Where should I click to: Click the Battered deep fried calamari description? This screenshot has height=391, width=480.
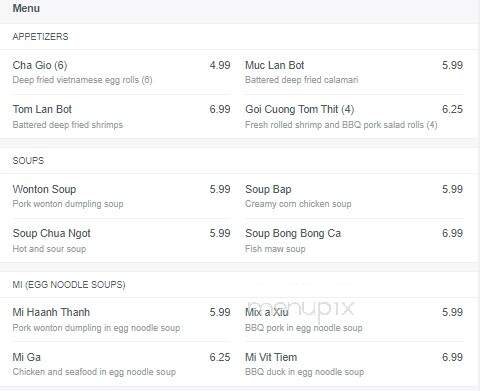(x=302, y=80)
